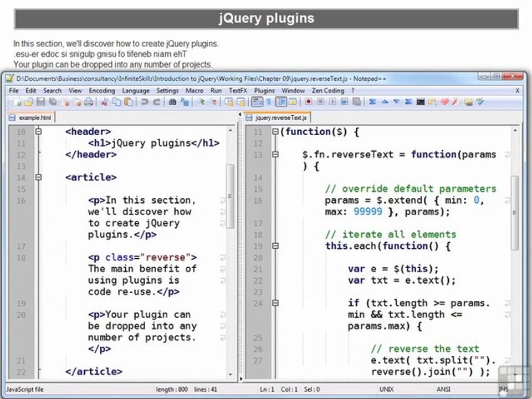Click the Print toolbar icon
The image size is (532, 399).
(x=89, y=102)
